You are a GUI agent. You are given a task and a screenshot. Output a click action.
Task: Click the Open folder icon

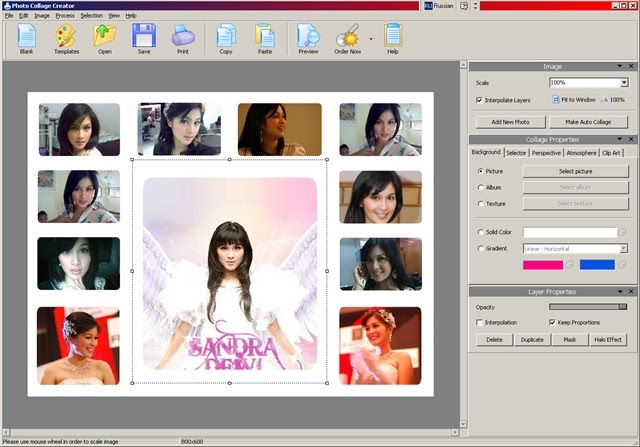click(104, 36)
